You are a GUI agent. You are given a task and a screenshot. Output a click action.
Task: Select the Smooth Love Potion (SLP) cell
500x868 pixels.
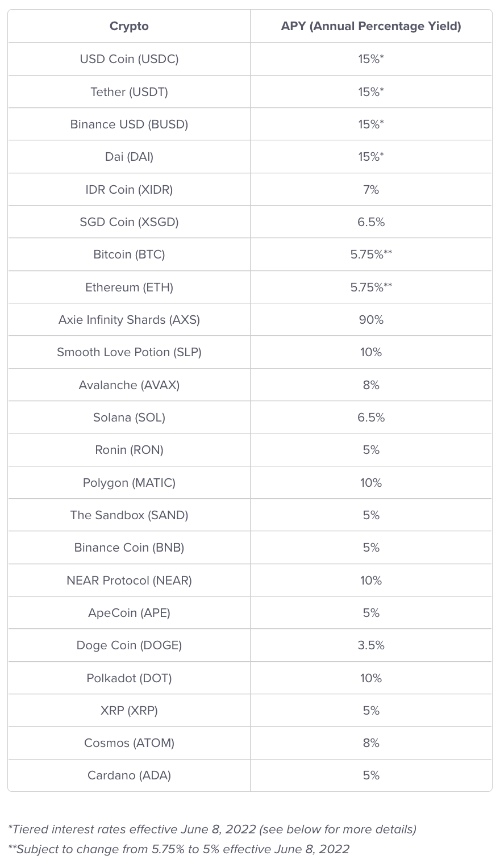click(x=129, y=352)
